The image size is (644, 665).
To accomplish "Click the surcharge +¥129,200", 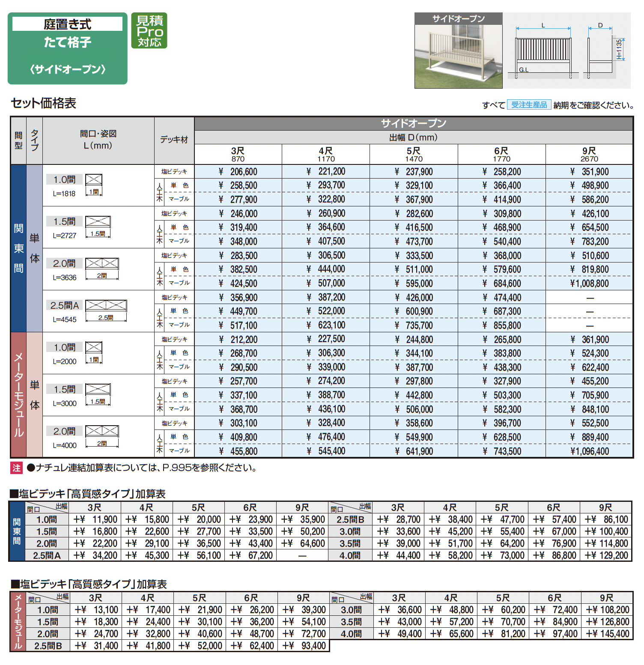I will (x=606, y=555).
